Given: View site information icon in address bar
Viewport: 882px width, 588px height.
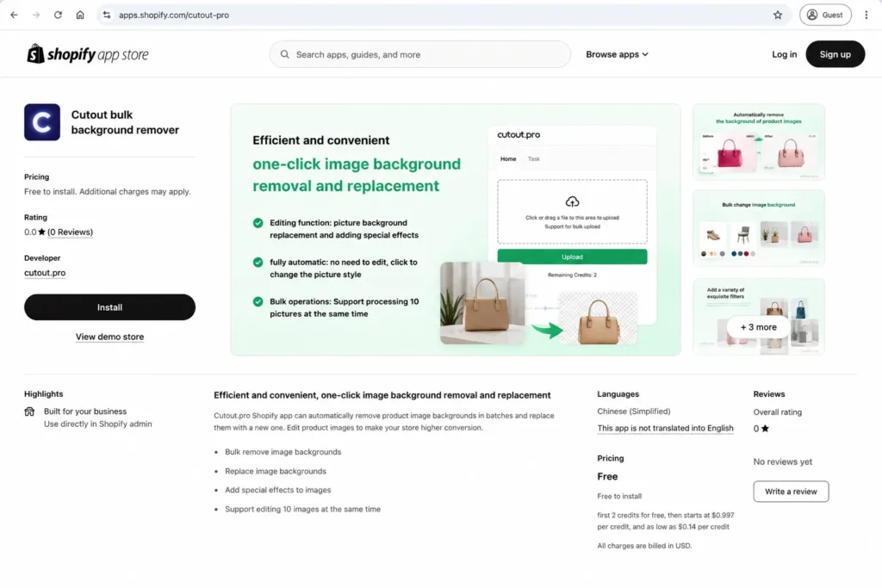Looking at the screenshot, I should tap(106, 15).
